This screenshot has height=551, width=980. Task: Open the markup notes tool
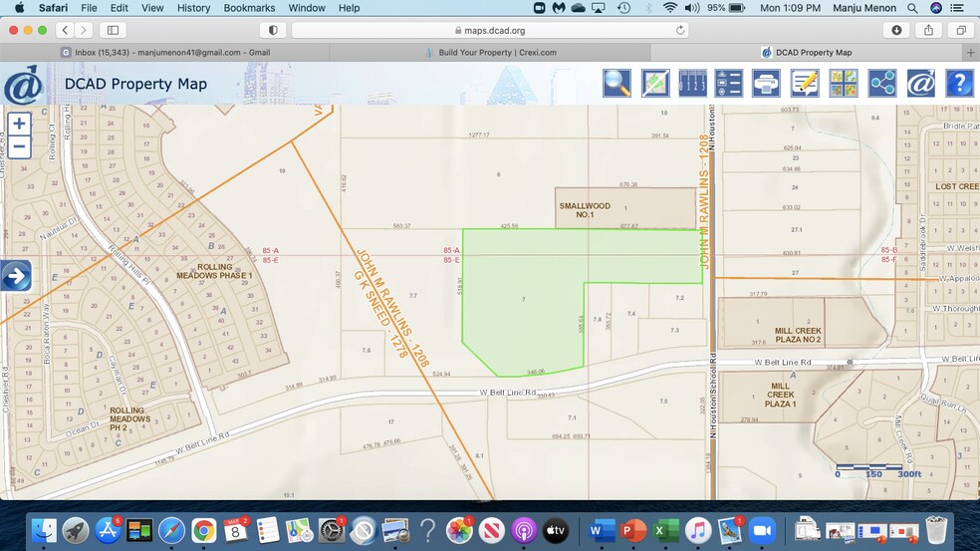805,83
